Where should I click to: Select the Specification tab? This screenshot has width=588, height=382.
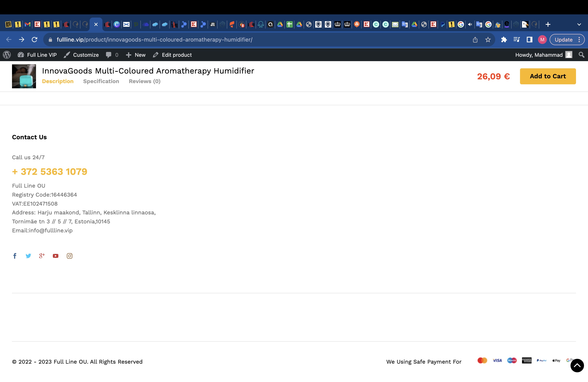pyautogui.click(x=101, y=81)
